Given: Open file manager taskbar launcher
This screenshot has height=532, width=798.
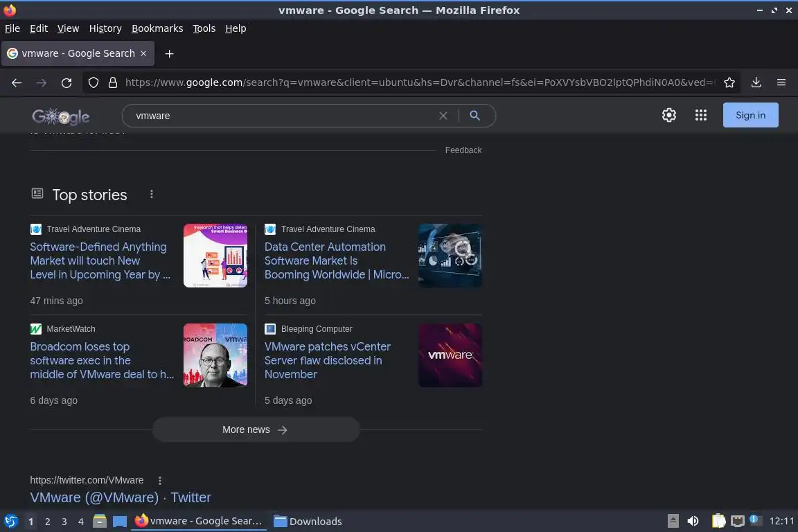Looking at the screenshot, I should click(x=100, y=521).
